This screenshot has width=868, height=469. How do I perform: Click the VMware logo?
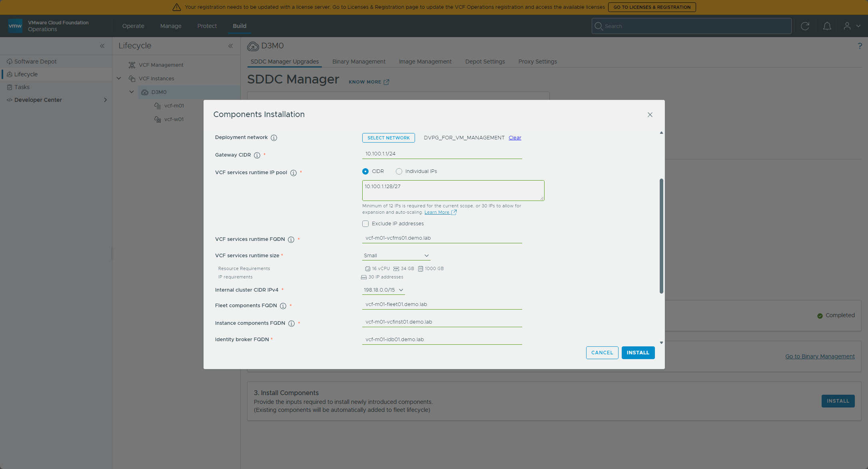[15, 26]
